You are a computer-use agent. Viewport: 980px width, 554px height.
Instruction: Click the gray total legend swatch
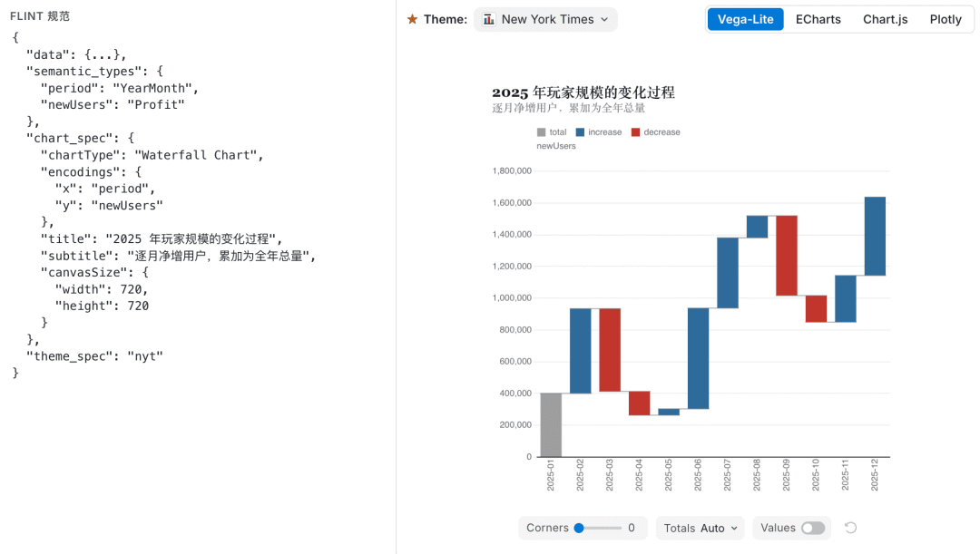tap(541, 132)
